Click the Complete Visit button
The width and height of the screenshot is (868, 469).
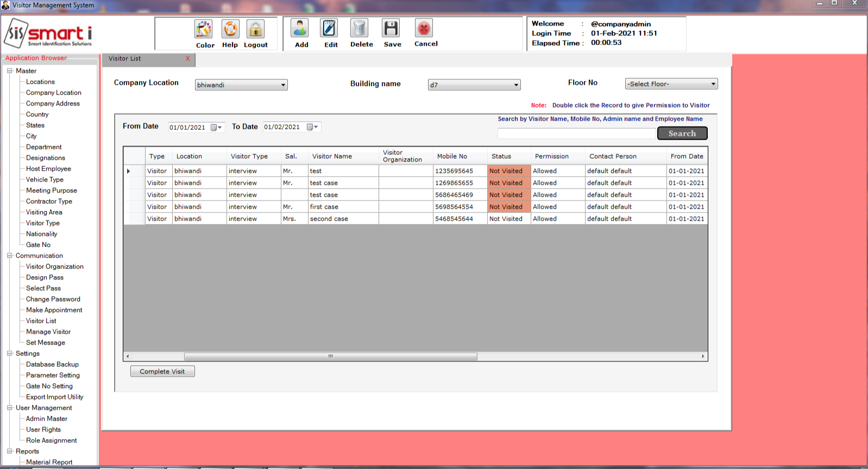162,372
